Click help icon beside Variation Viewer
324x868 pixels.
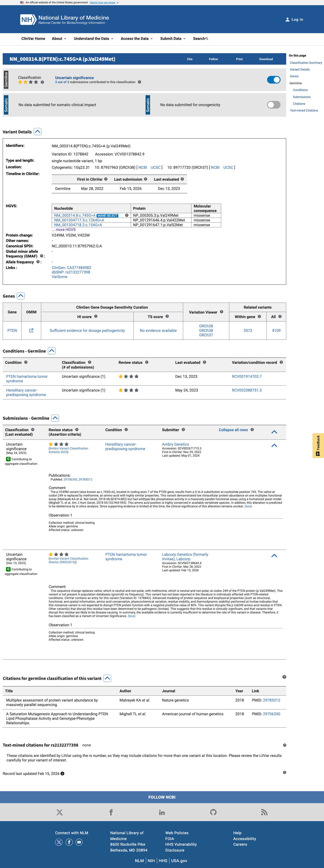click(x=221, y=312)
